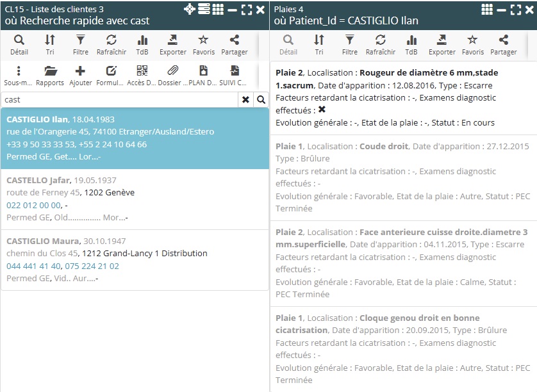Viewport: 537px width, 392px height.
Task: Select CASTELLO Jafar in the client list
Action: (x=135, y=199)
